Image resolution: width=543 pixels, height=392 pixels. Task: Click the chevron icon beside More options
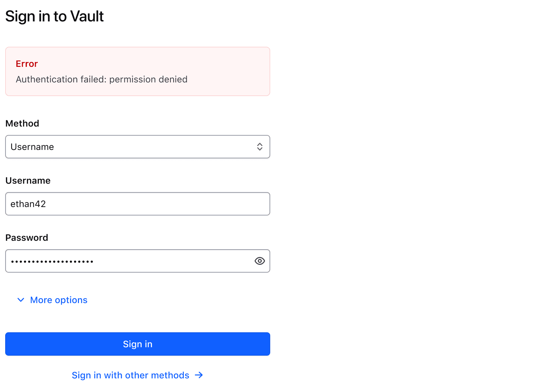tap(21, 300)
